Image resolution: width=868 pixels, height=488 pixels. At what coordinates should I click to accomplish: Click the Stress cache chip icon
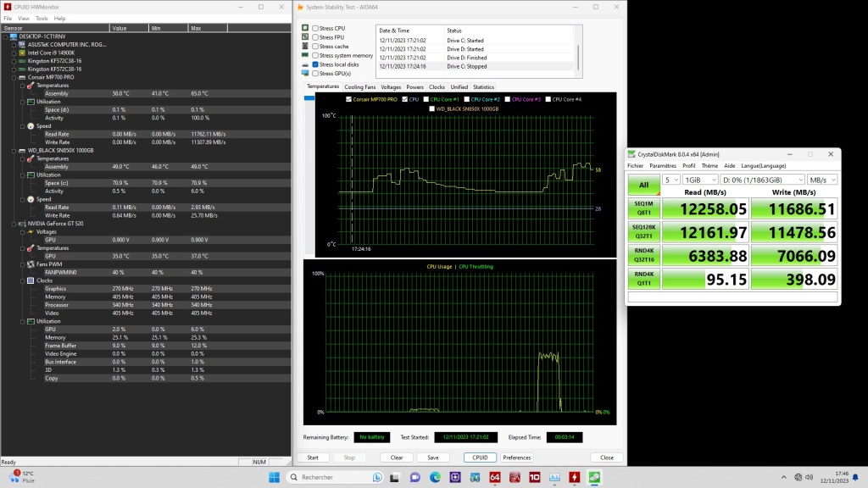304,46
